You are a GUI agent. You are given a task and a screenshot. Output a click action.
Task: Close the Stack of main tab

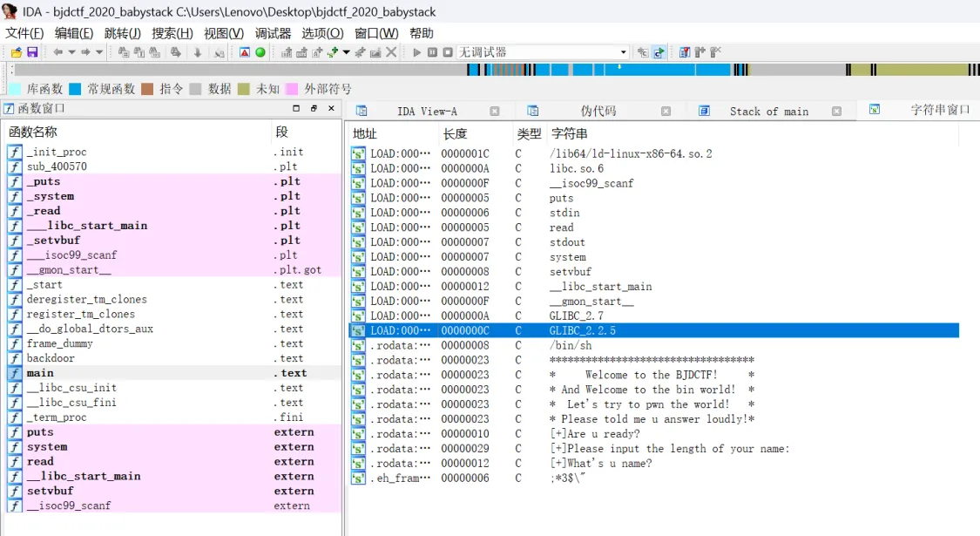click(836, 112)
